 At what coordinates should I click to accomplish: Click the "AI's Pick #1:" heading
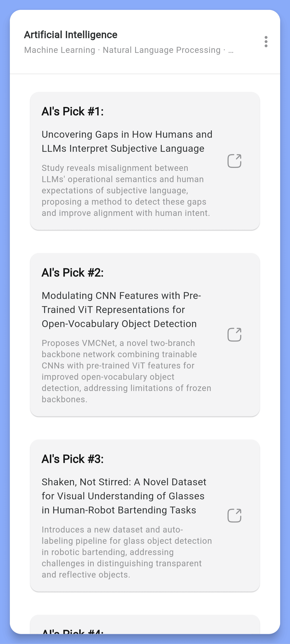click(x=72, y=112)
